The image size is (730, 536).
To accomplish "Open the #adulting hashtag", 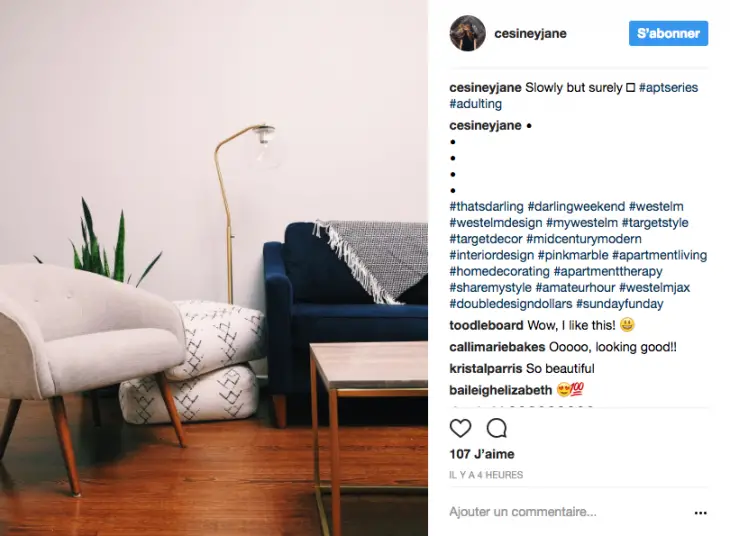I will tap(475, 104).
